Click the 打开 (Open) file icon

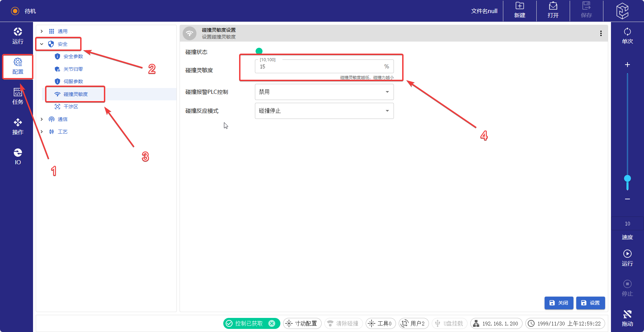(553, 10)
